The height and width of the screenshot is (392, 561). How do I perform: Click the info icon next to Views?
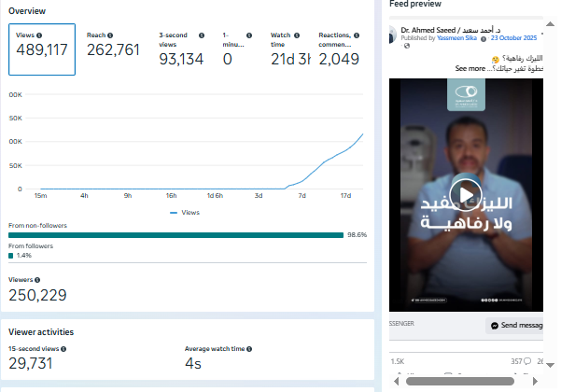[x=37, y=35]
